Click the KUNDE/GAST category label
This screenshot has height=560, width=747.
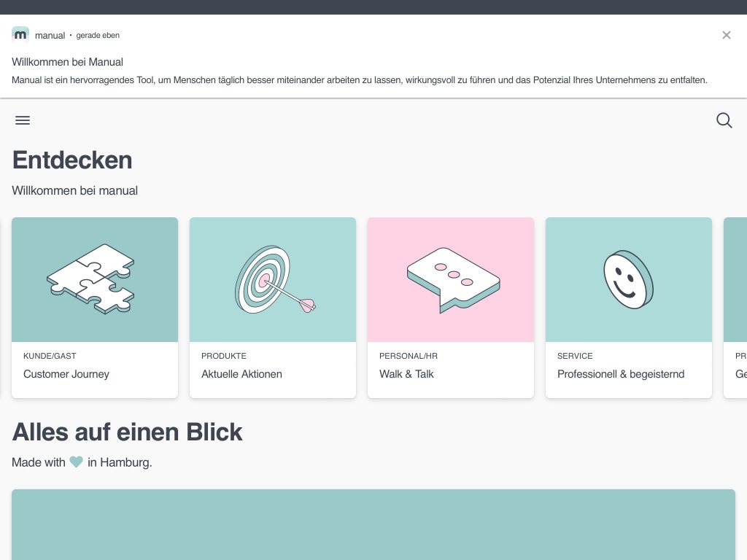[50, 356]
